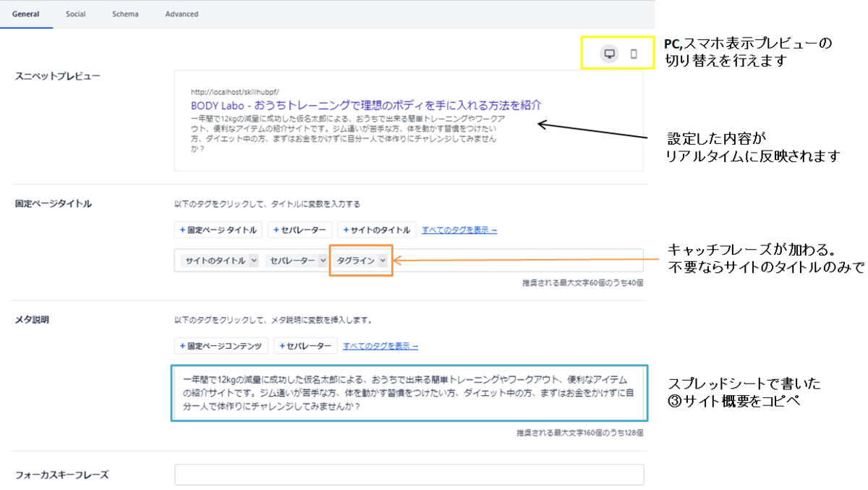Open the Advanced tab
Screen dimensions: 868x490
click(182, 14)
